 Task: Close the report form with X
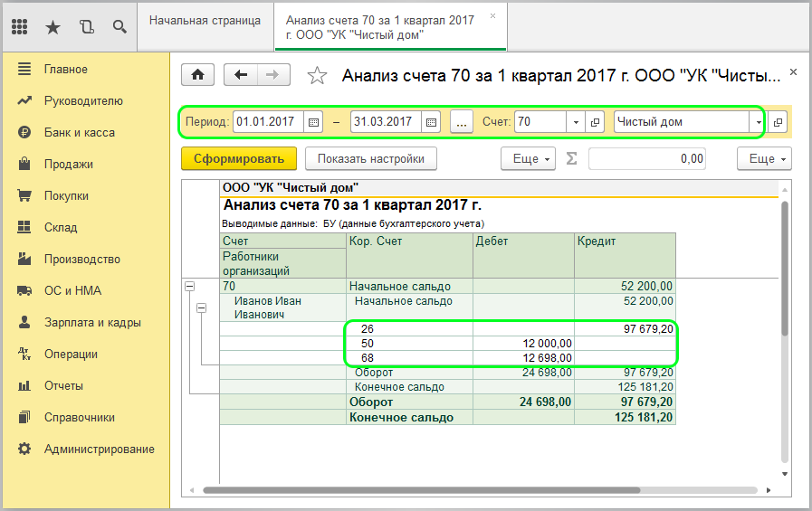tap(793, 71)
